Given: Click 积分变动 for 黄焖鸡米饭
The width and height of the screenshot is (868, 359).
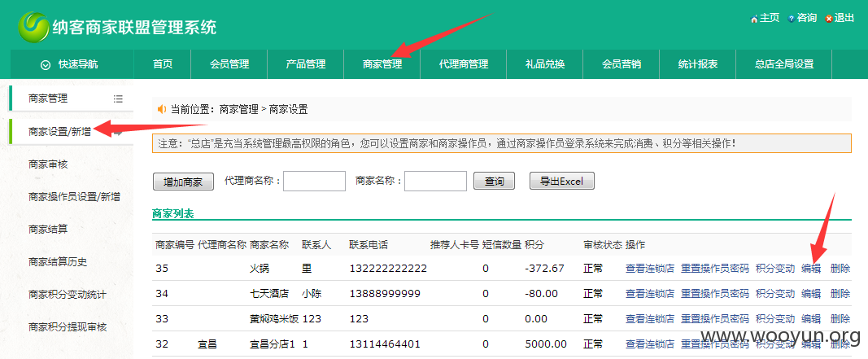Looking at the screenshot, I should (x=775, y=318).
